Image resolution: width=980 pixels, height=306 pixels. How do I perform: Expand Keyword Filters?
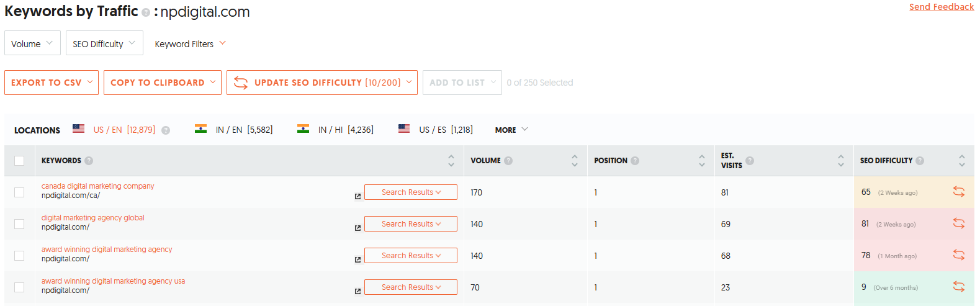(x=191, y=43)
